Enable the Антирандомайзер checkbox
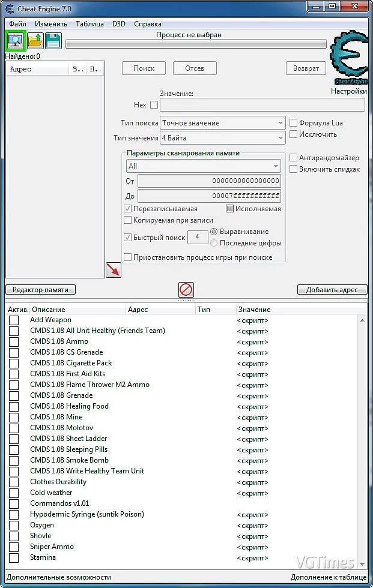Screen dimensions: 373x588 click(x=294, y=157)
